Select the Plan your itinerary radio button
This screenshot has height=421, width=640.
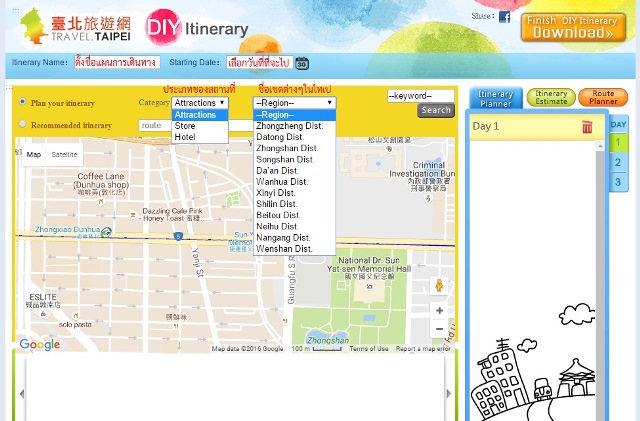pos(22,101)
